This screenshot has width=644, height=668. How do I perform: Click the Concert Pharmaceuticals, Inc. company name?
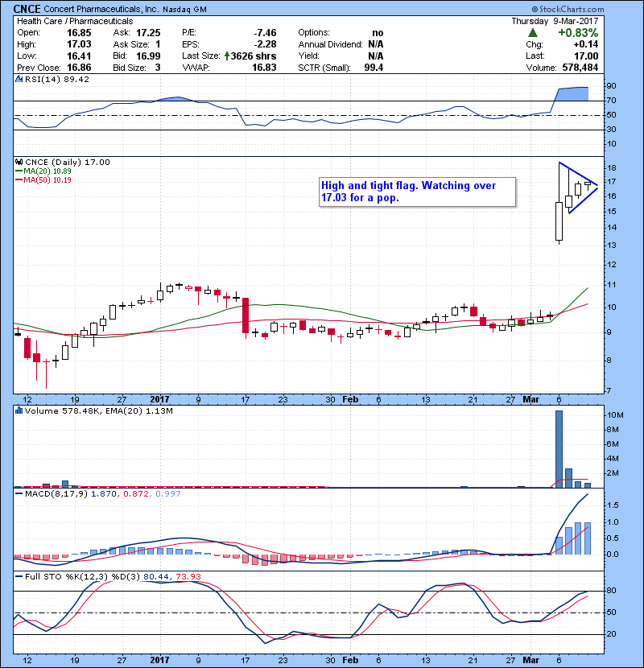click(101, 9)
